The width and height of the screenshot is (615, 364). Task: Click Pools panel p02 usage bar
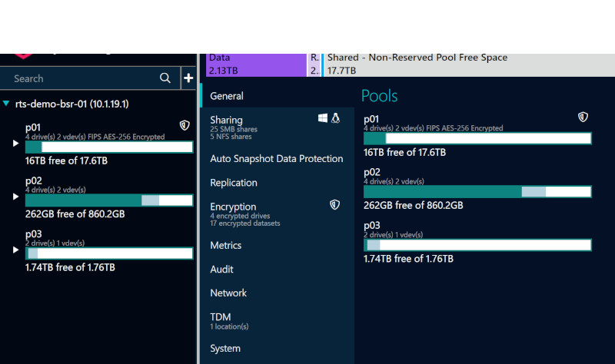[477, 192]
